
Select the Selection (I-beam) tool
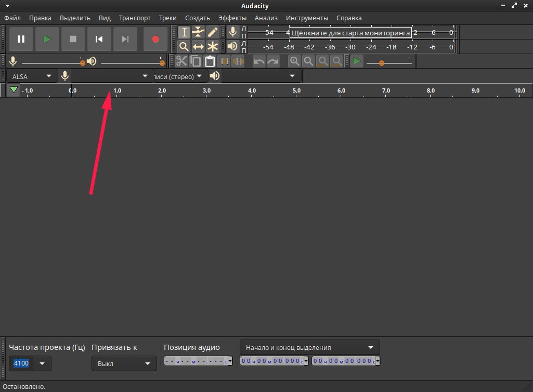click(184, 32)
